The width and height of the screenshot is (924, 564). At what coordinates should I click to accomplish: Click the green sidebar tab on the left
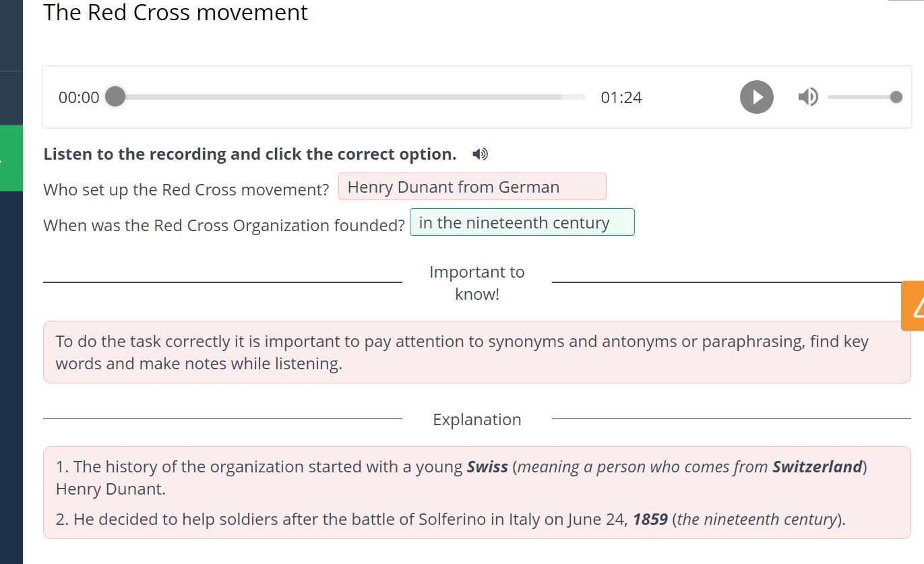point(11,158)
